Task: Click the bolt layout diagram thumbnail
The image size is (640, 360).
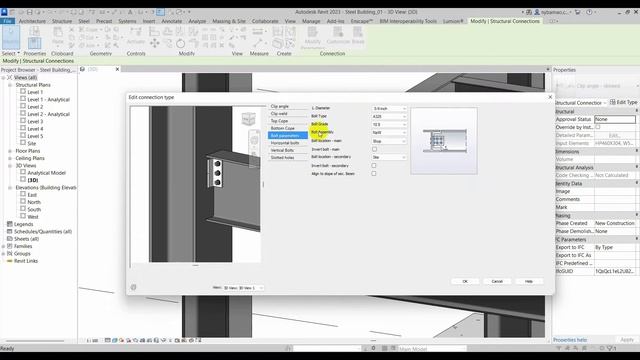Action: (x=444, y=141)
